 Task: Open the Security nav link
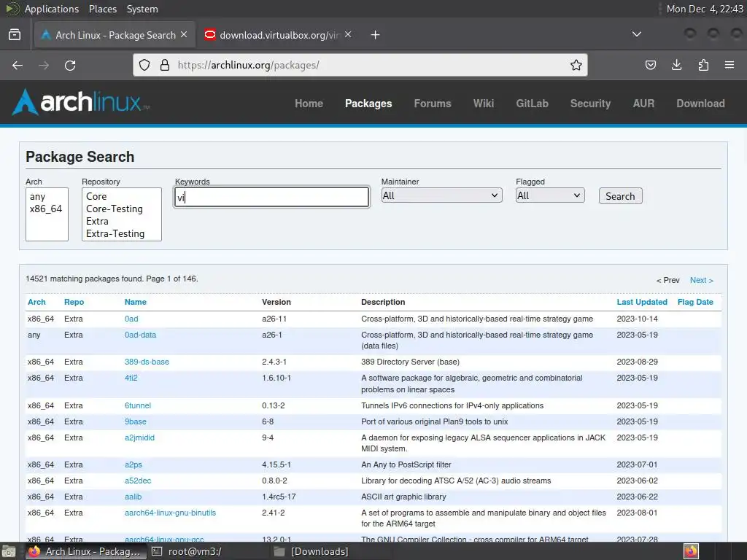click(x=590, y=104)
